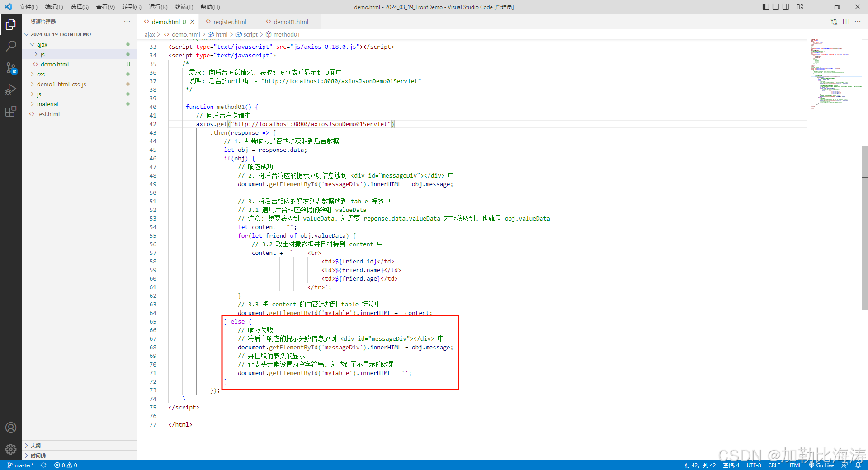Viewport: 868px width, 470px height.
Task: Click the localhost URL in comment line 37
Action: (341, 81)
